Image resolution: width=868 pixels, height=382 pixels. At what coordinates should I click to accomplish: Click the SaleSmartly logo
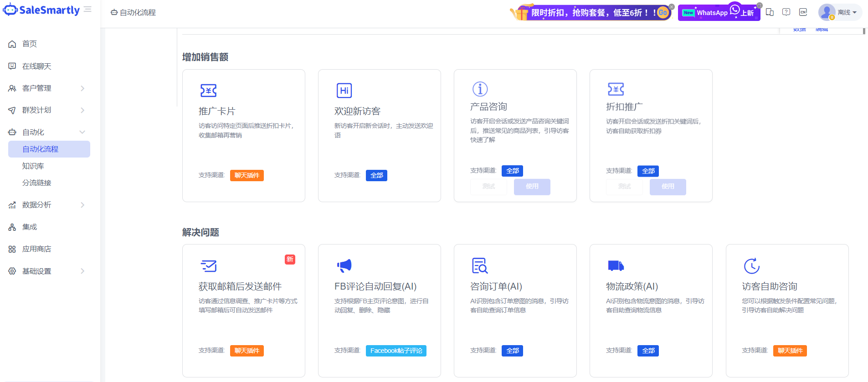click(x=41, y=10)
